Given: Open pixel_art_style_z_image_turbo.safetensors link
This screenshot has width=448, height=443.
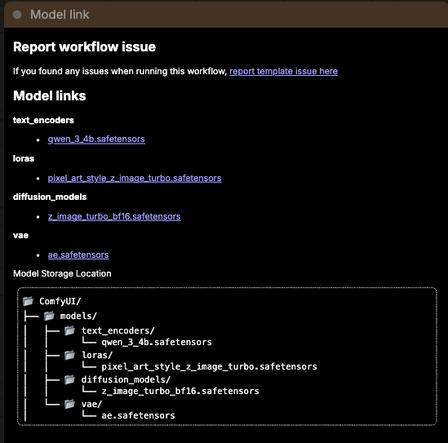Looking at the screenshot, I should pyautogui.click(x=134, y=178).
